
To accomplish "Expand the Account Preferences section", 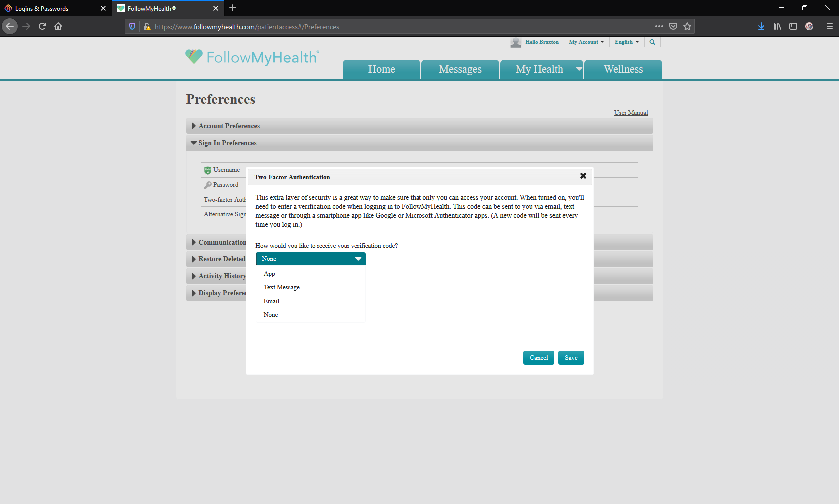I will 229,126.
